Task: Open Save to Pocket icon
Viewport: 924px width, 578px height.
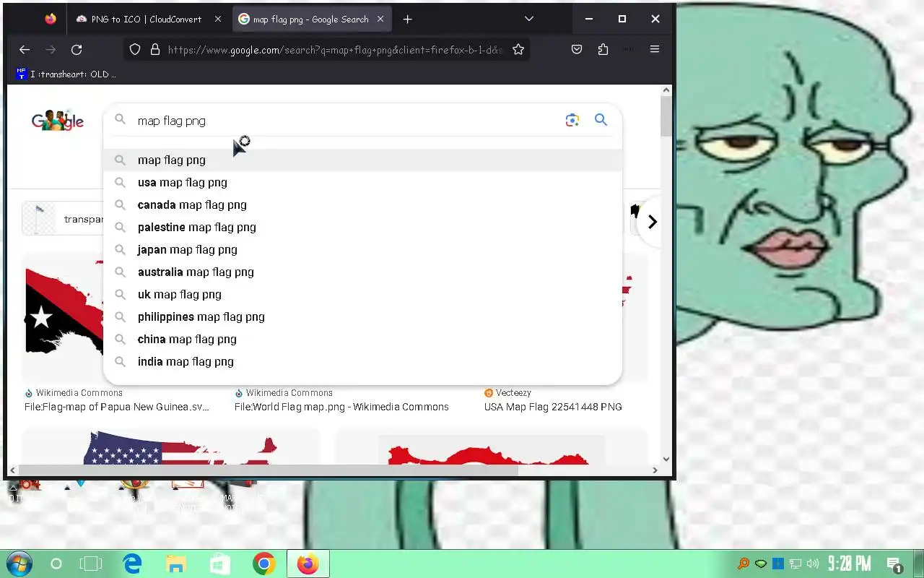Action: 577,50
